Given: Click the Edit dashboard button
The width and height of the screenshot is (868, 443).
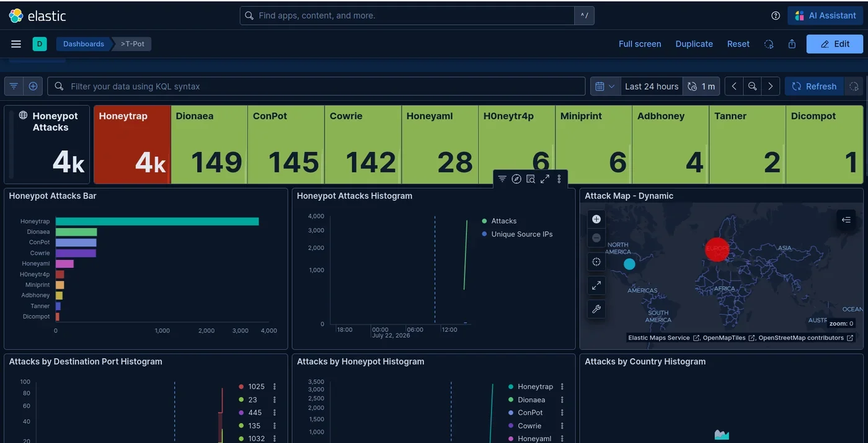Looking at the screenshot, I should pos(835,44).
